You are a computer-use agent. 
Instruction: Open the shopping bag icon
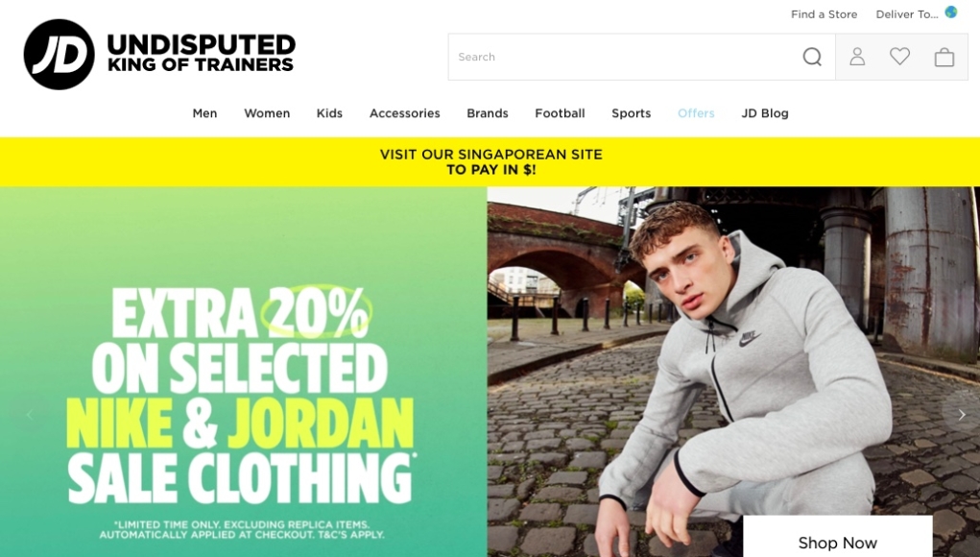(x=944, y=57)
